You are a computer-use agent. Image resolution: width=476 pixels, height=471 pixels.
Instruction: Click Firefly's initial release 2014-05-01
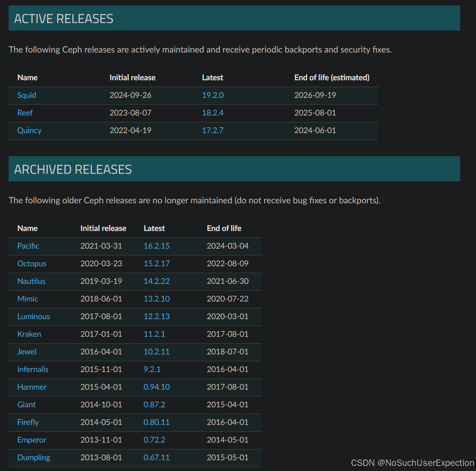(x=101, y=422)
